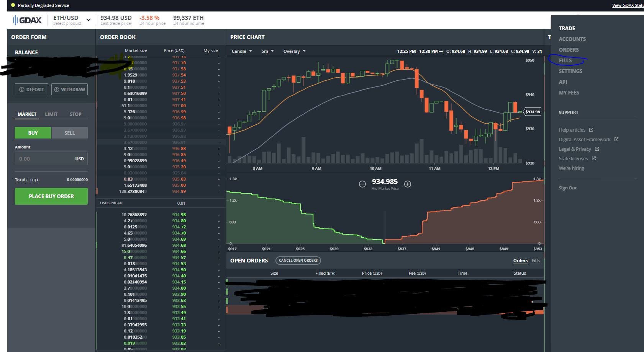Click the Deposit button
The width and height of the screenshot is (644, 352).
point(31,89)
